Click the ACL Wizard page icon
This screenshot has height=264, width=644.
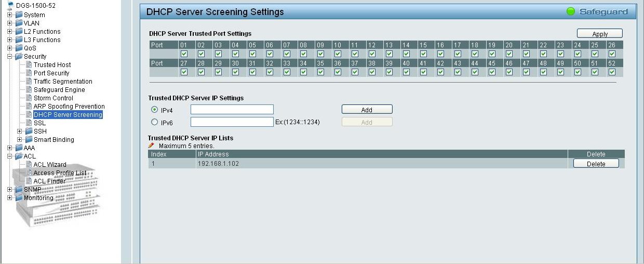coord(29,164)
